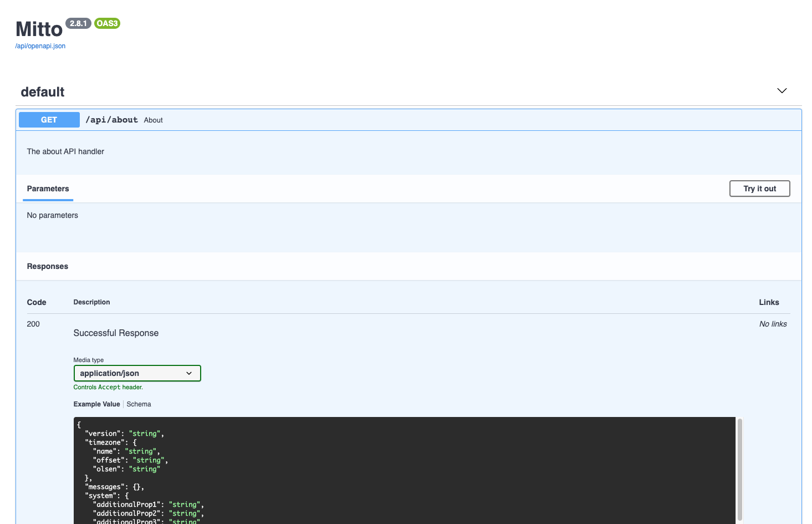Click the "additionalProp2" line in example JSON

coord(149,513)
